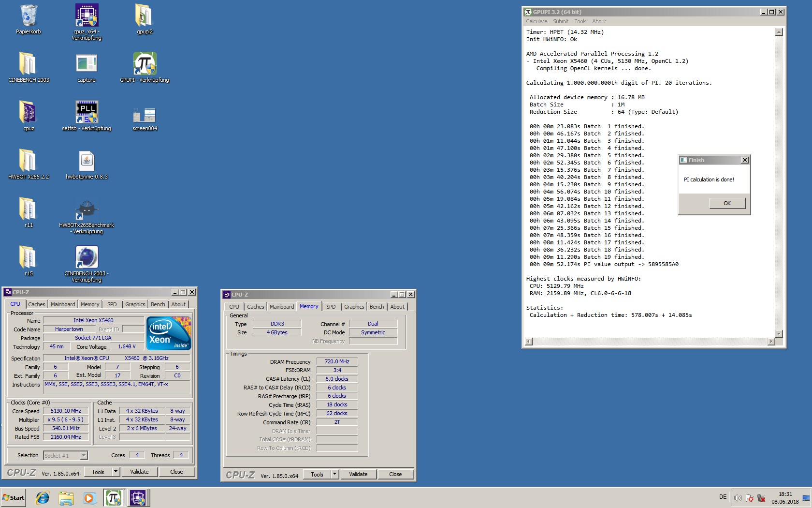The width and height of the screenshot is (812, 508).
Task: Click the Core Speed value 5130.10 MHz
Action: [x=66, y=411]
